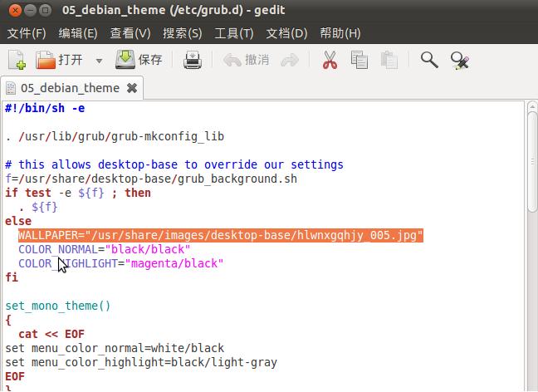Paste clipboard using the paste icon
The image size is (538, 392).
point(389,60)
